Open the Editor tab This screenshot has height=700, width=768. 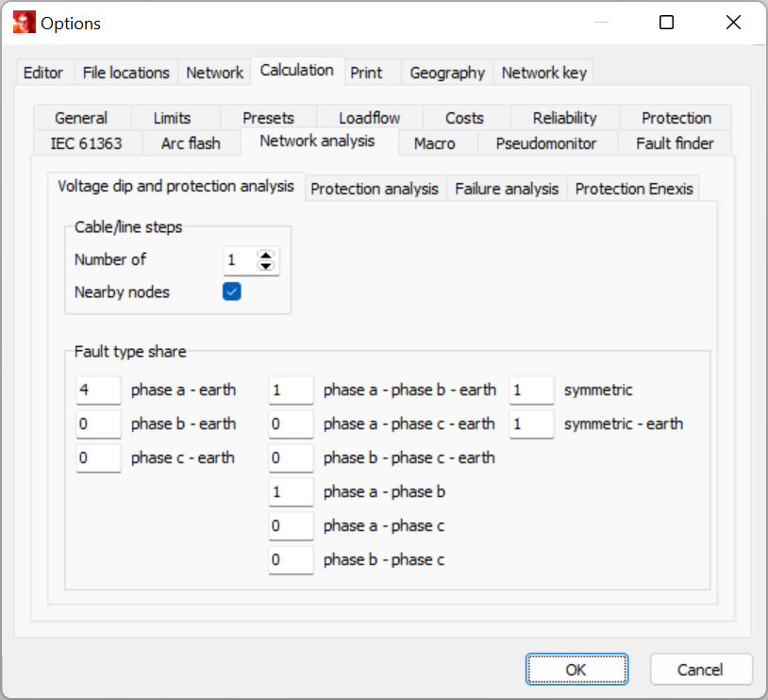(43, 73)
